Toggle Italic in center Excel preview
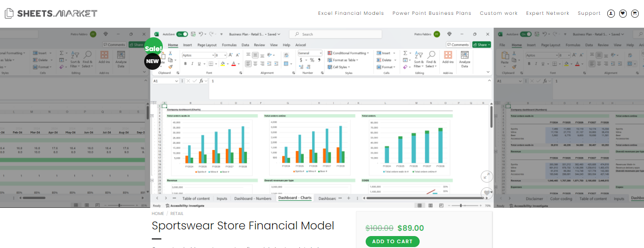 [192, 64]
